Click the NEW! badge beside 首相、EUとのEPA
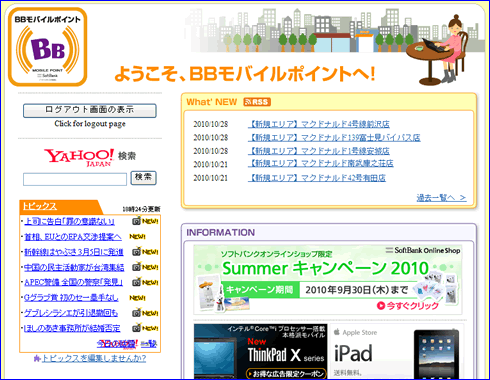This screenshot has width=490, height=380. click(x=137, y=237)
